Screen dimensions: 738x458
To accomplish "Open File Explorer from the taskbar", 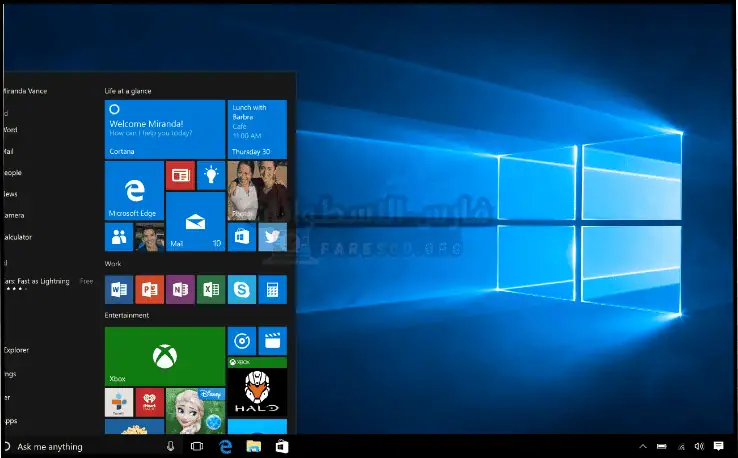I will [x=254, y=446].
